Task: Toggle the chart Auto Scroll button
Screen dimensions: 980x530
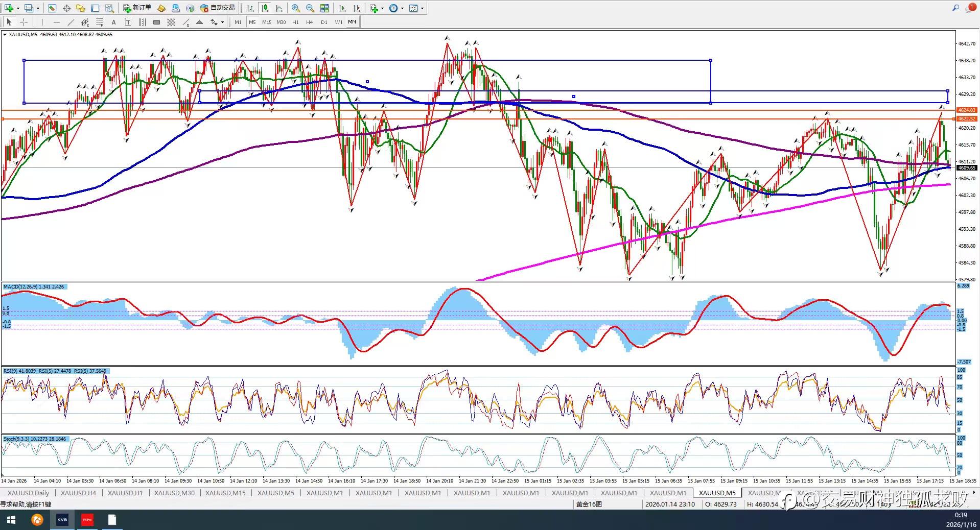Action: point(342,8)
